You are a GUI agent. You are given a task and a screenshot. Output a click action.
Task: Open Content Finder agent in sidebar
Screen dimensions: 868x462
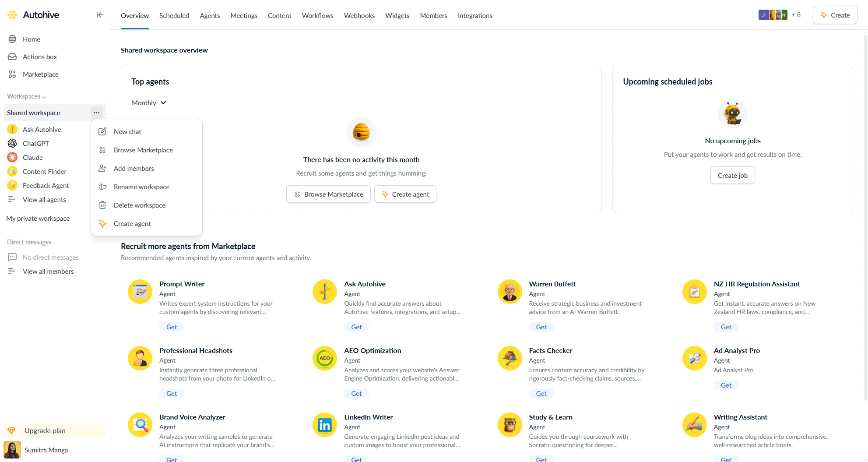tap(44, 172)
